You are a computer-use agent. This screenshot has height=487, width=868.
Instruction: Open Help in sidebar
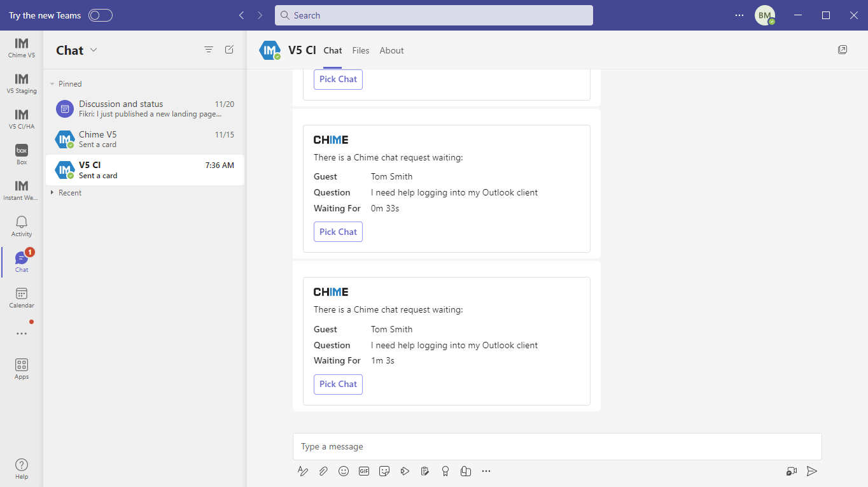click(x=22, y=469)
